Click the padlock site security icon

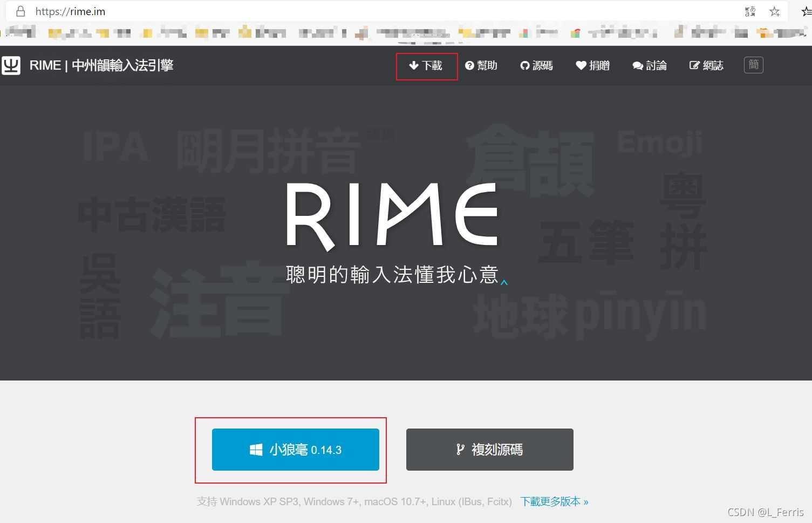[21, 11]
